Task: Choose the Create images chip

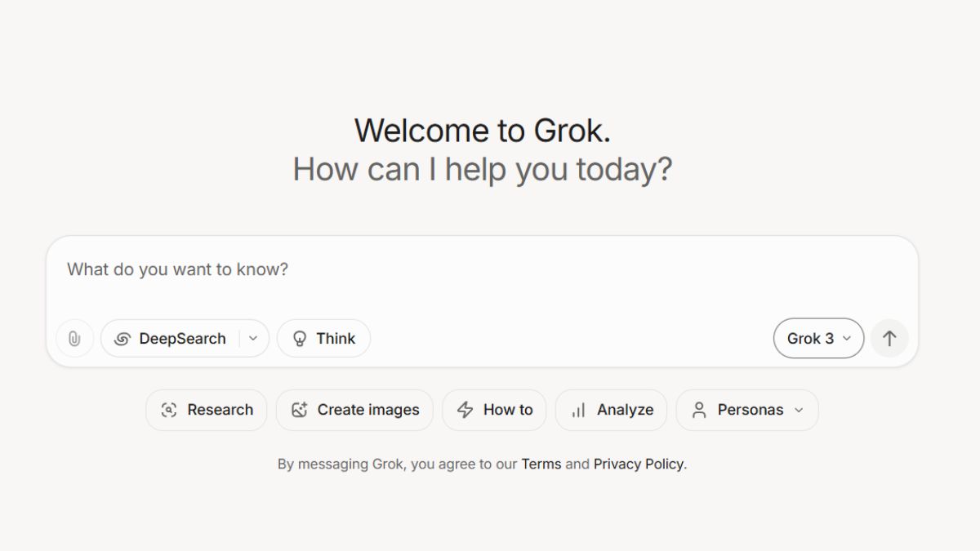Action: (x=354, y=410)
